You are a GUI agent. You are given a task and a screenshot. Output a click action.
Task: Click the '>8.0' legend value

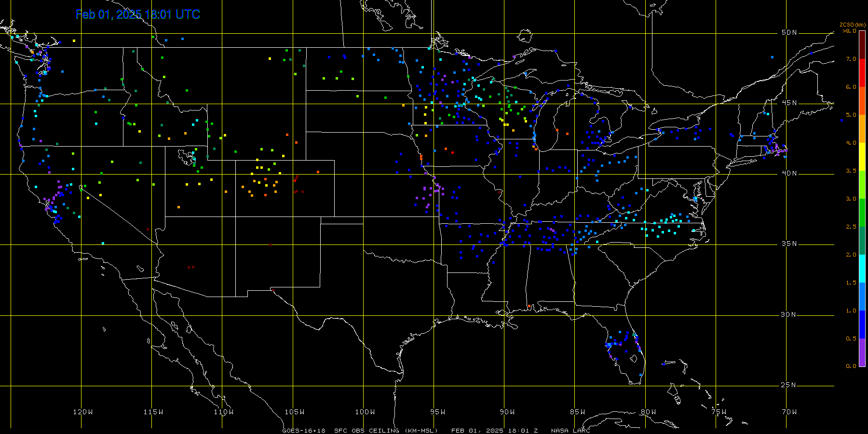point(850,31)
